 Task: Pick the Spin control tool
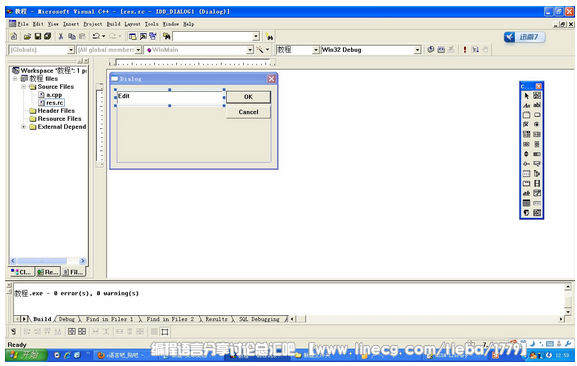coord(527,154)
